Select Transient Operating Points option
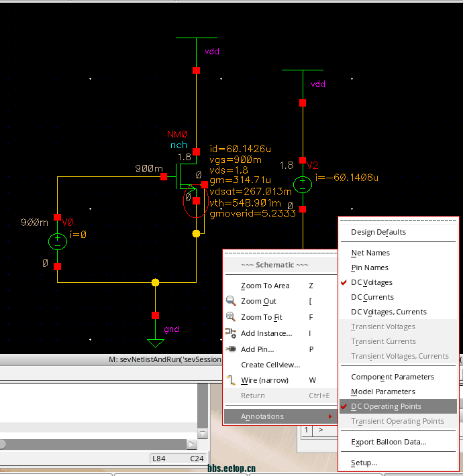 [399, 421]
